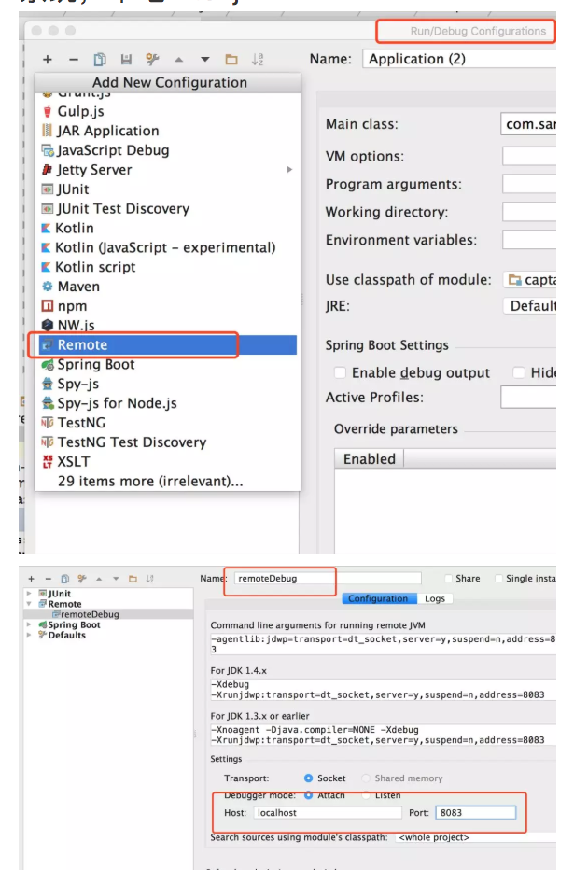Select npm configuration type
The image size is (588, 883).
pyautogui.click(x=168, y=306)
